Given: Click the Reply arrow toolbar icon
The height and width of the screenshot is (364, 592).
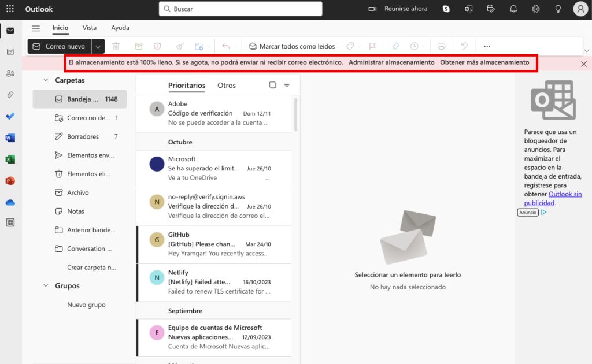Looking at the screenshot, I should click(226, 46).
